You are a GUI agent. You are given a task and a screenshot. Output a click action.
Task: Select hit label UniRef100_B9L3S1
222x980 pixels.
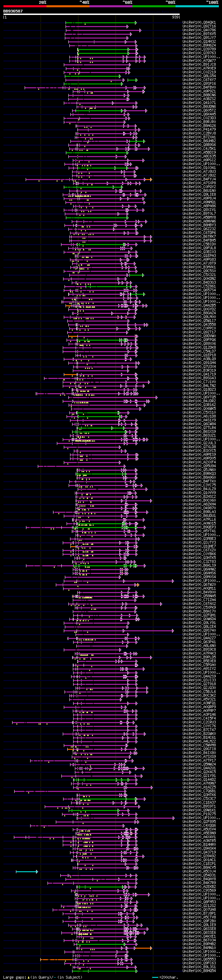199,967
